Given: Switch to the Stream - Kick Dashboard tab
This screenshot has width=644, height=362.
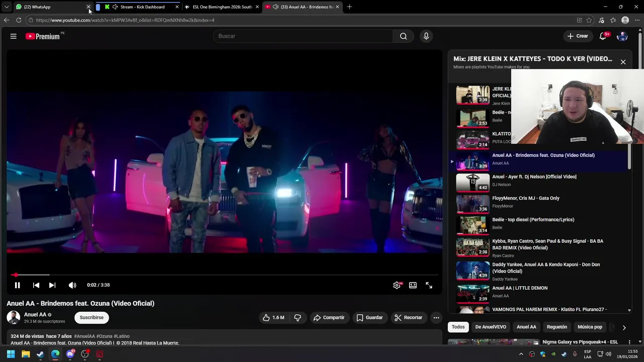Looking at the screenshot, I should 142,7.
